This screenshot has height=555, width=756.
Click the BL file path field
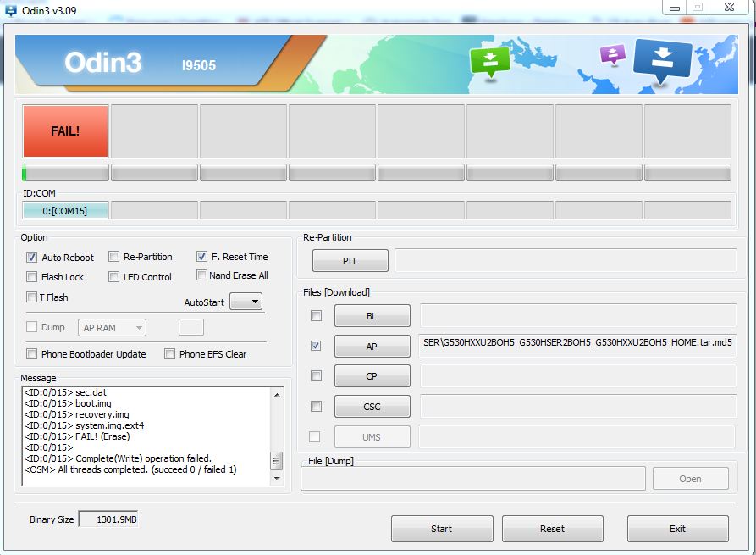pos(578,315)
